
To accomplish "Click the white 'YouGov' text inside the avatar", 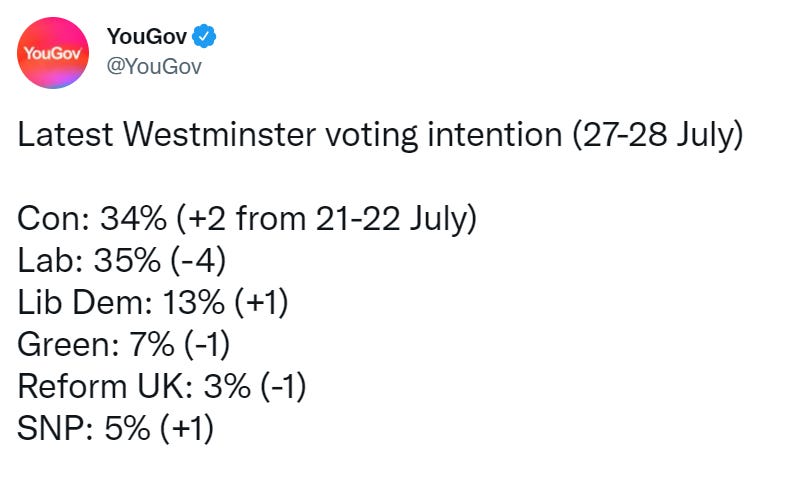I will click(53, 53).
